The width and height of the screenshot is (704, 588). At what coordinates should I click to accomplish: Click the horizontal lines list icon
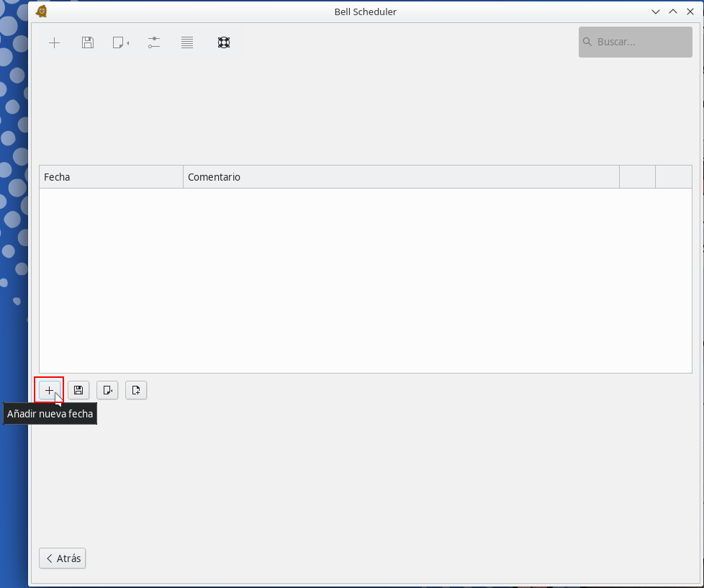click(187, 42)
